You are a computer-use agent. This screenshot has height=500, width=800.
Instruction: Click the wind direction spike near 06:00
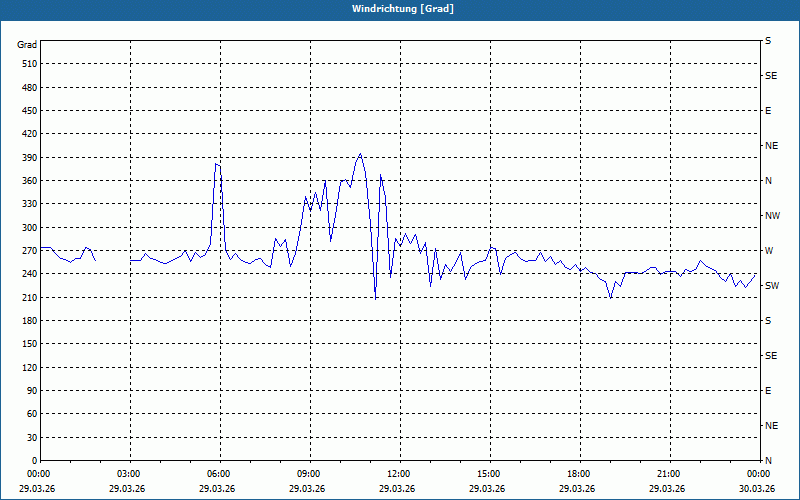(217, 164)
